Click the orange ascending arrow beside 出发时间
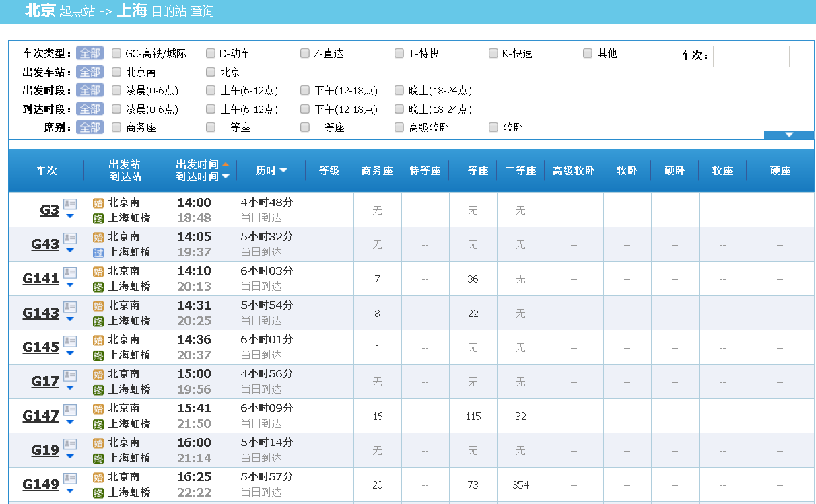This screenshot has width=816, height=504. coord(226,164)
